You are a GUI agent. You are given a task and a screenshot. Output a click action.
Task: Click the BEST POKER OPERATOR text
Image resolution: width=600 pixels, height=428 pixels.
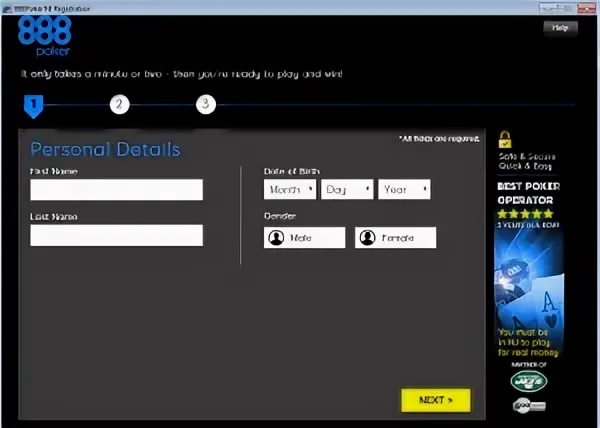click(x=528, y=193)
